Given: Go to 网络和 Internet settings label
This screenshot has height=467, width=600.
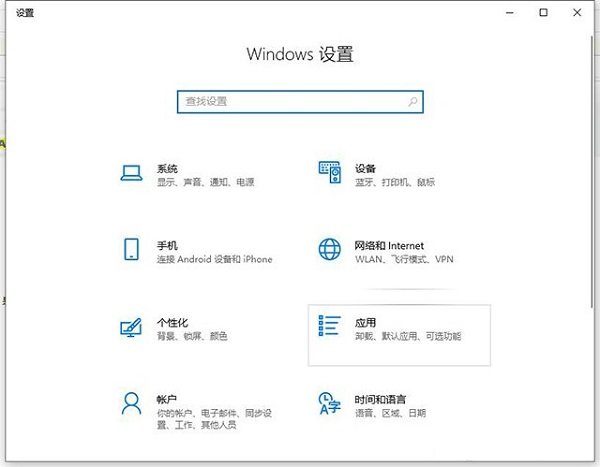Looking at the screenshot, I should click(x=389, y=245).
